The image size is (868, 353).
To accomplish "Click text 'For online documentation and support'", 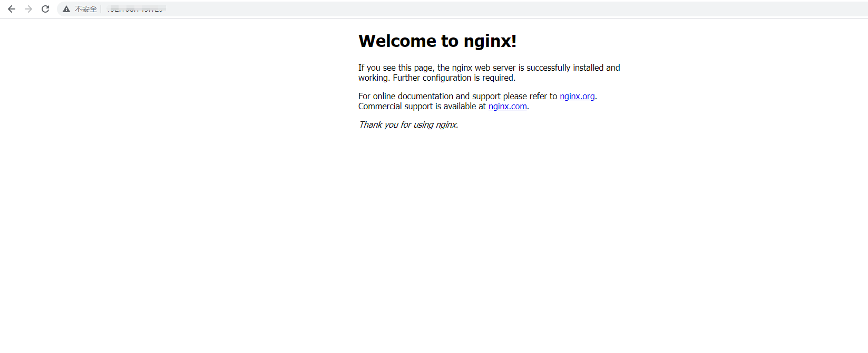I will tap(430, 96).
